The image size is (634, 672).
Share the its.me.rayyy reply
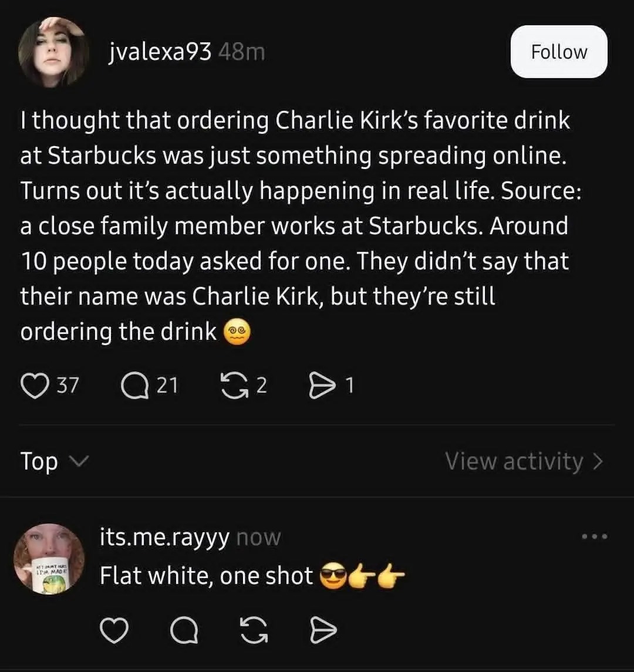click(322, 630)
